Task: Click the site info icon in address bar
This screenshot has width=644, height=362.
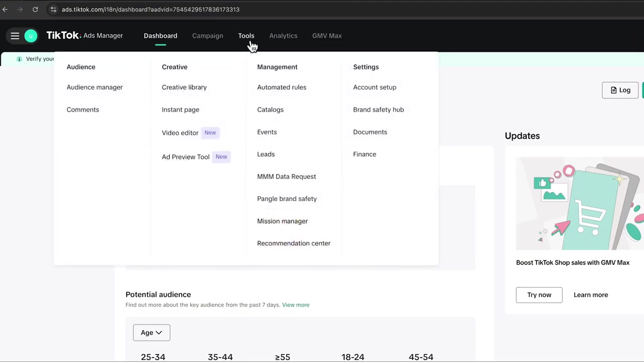Action: point(53,9)
